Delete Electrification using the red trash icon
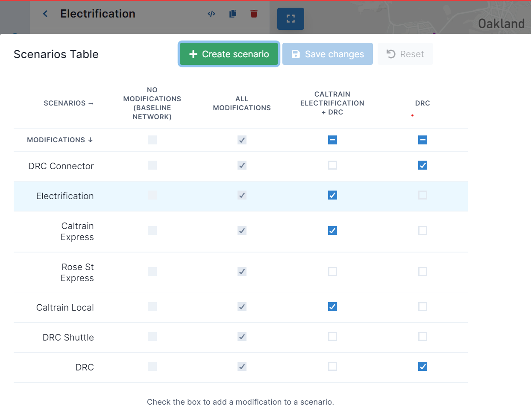The image size is (531, 420). (254, 13)
